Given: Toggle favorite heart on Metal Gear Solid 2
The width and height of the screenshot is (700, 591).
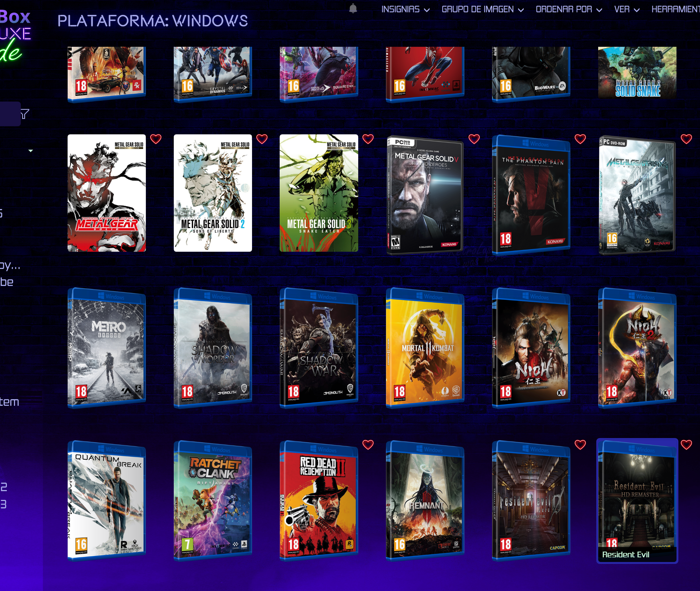Looking at the screenshot, I should point(262,139).
